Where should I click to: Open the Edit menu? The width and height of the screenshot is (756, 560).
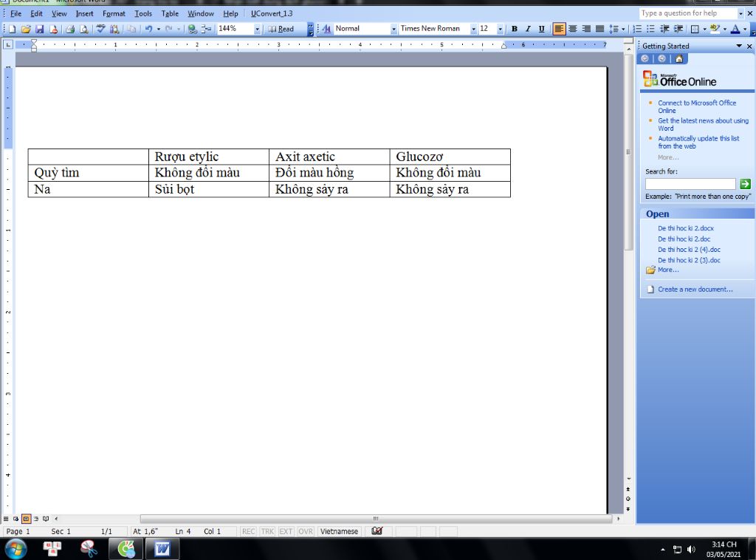click(36, 13)
